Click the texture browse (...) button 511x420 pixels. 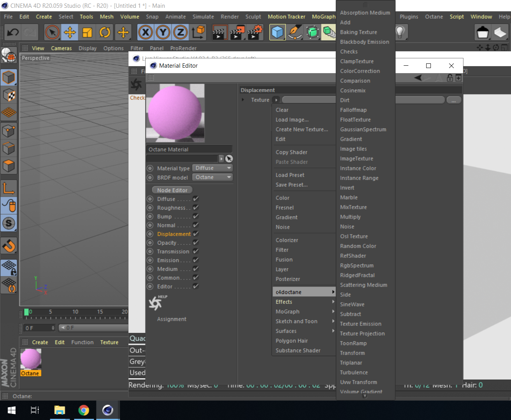454,100
